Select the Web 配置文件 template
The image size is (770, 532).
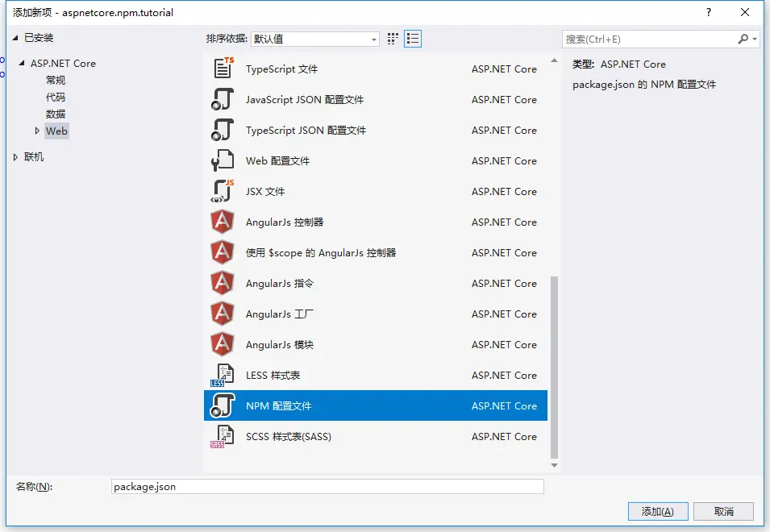[278, 160]
